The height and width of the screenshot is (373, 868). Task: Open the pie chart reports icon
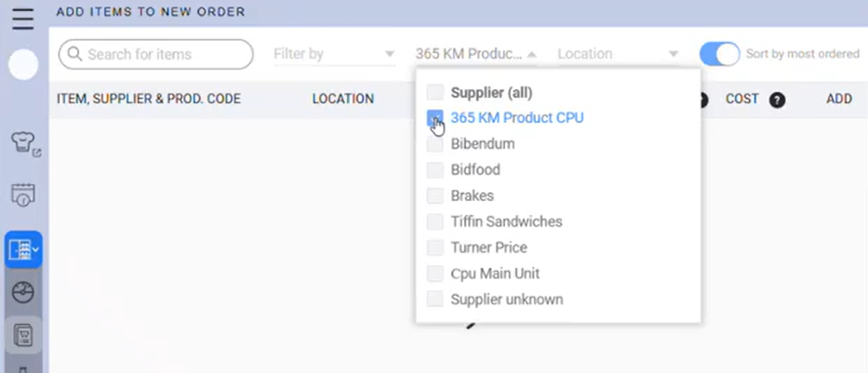click(22, 292)
